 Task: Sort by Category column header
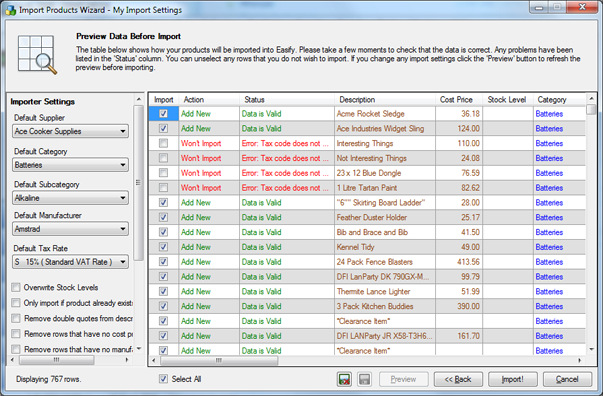click(x=560, y=100)
